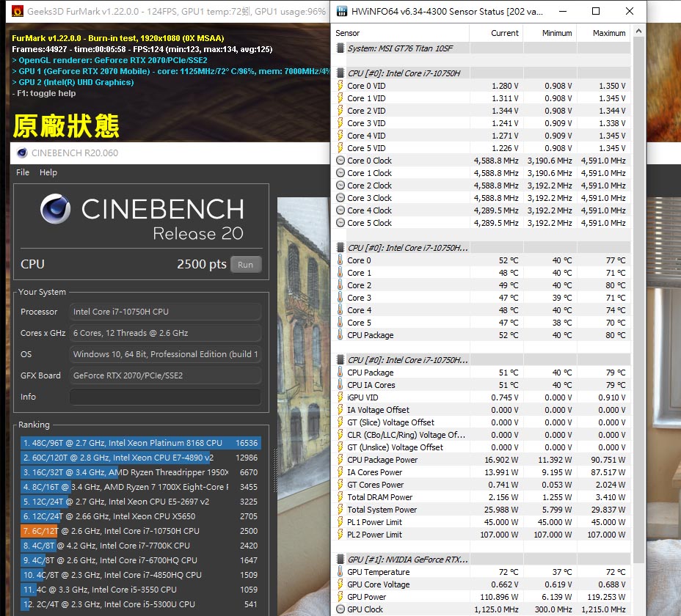The height and width of the screenshot is (616, 681).
Task: Maximize the HWiNFO64 window
Action: (x=596, y=11)
